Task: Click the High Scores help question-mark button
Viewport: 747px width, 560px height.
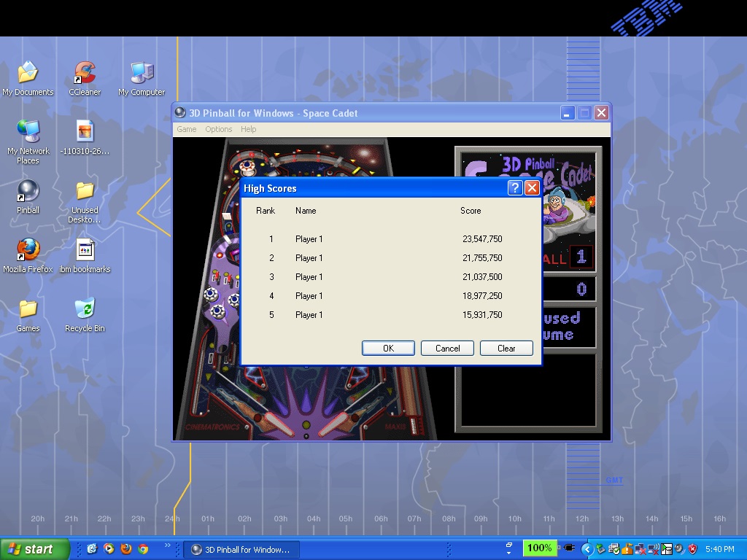Action: [x=515, y=188]
